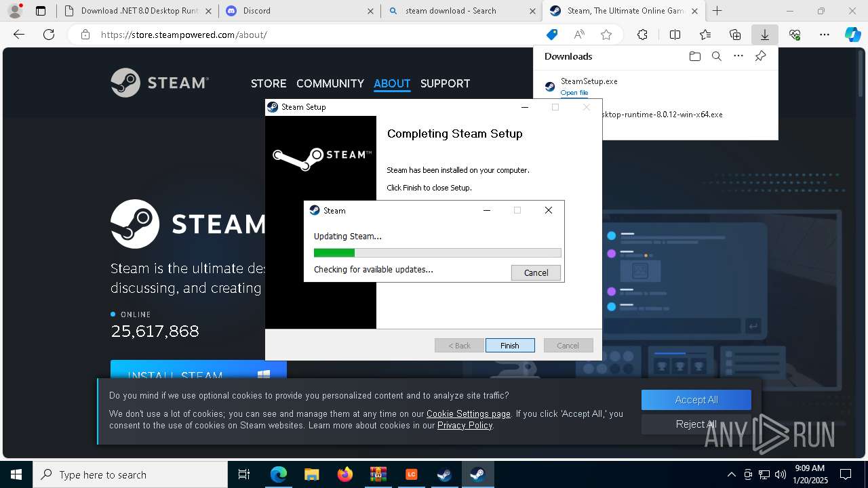868x488 pixels.
Task: Open the Favorites list icon
Action: pos(705,35)
